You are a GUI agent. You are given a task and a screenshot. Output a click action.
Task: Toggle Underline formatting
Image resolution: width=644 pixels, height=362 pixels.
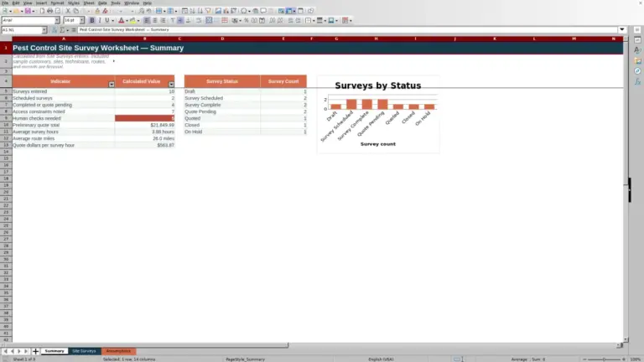[107, 20]
